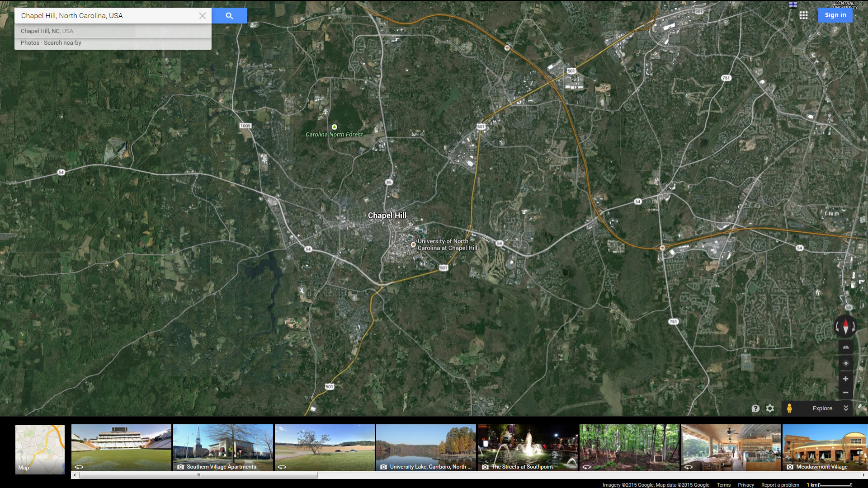The width and height of the screenshot is (868, 488).
Task: Select the Pegman Street View icon
Action: coord(789,408)
